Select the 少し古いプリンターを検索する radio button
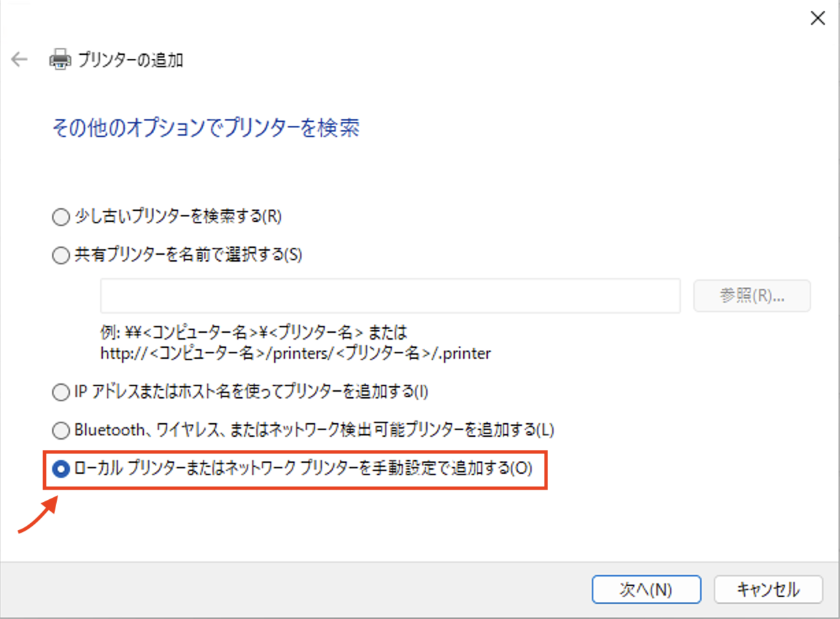The image size is (840, 619). pyautogui.click(x=61, y=217)
